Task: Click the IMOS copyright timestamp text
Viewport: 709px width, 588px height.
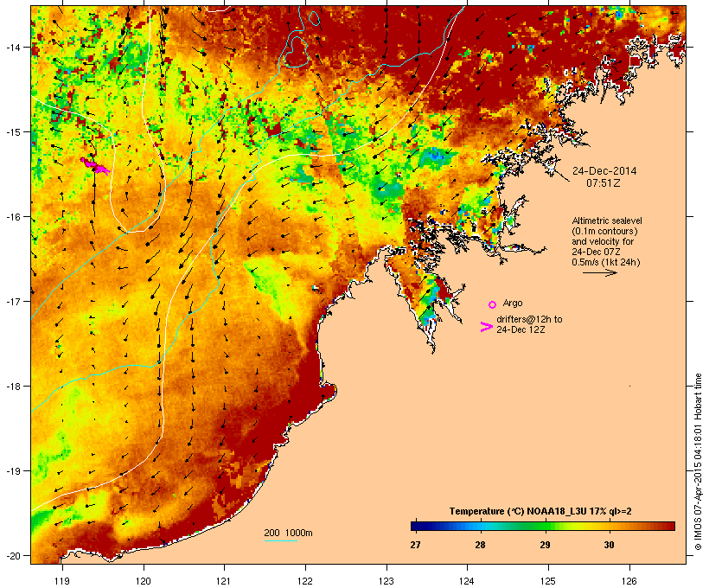Action: click(698, 462)
